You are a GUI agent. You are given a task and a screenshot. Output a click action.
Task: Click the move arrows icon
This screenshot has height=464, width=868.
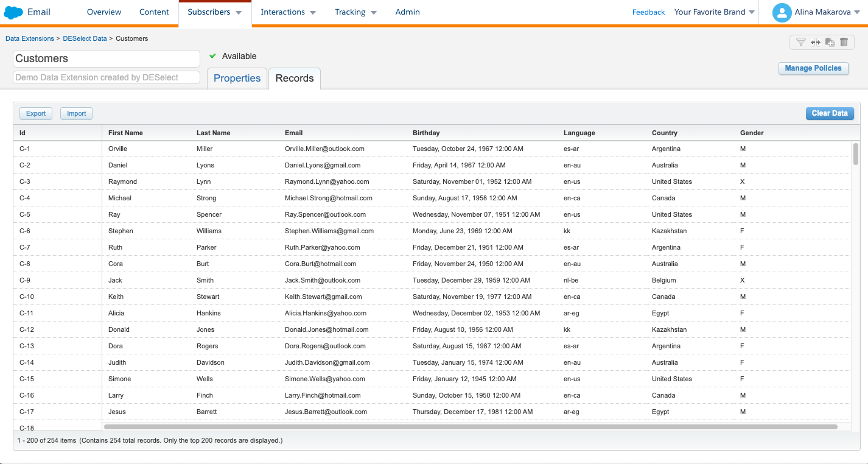tap(816, 42)
